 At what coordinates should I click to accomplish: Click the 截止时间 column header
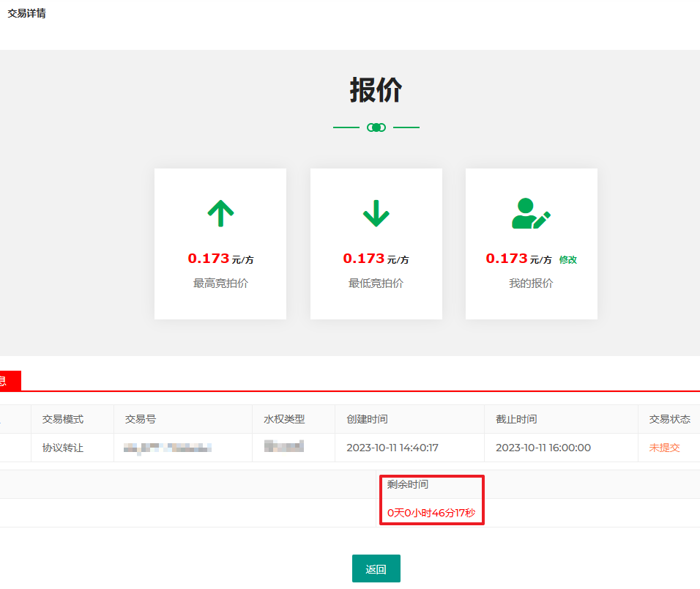point(516,419)
